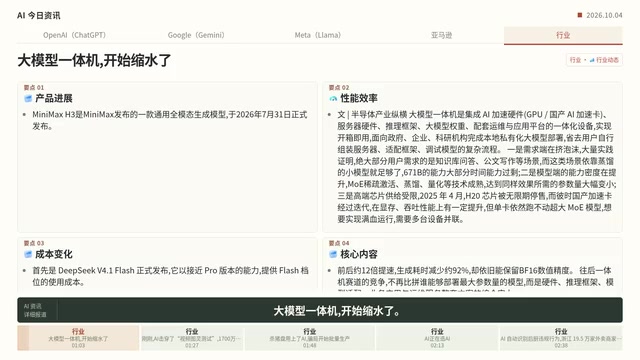Click the 要点 03 label
This screenshot has width=640, height=360.
click(34, 243)
